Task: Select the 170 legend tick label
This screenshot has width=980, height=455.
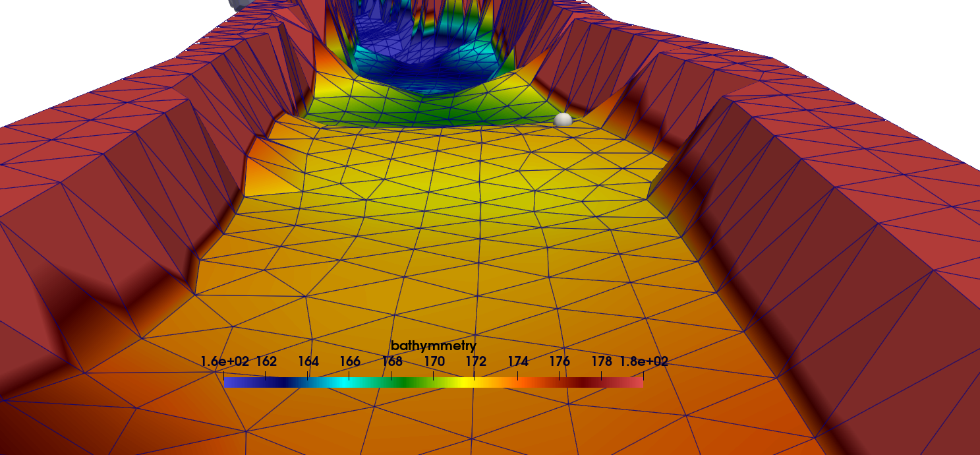Action: coord(434,361)
